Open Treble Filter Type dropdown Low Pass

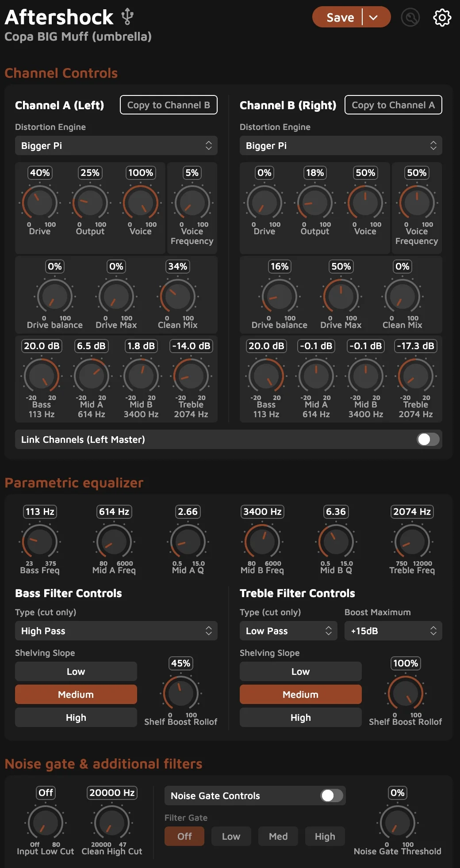pos(288,631)
